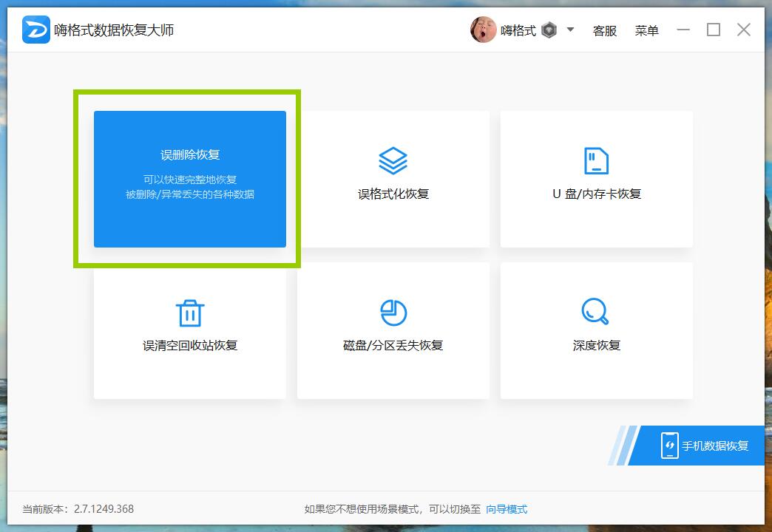Click the 嗨格式数据恢复大师 title text
The height and width of the screenshot is (532, 772).
pos(114,30)
